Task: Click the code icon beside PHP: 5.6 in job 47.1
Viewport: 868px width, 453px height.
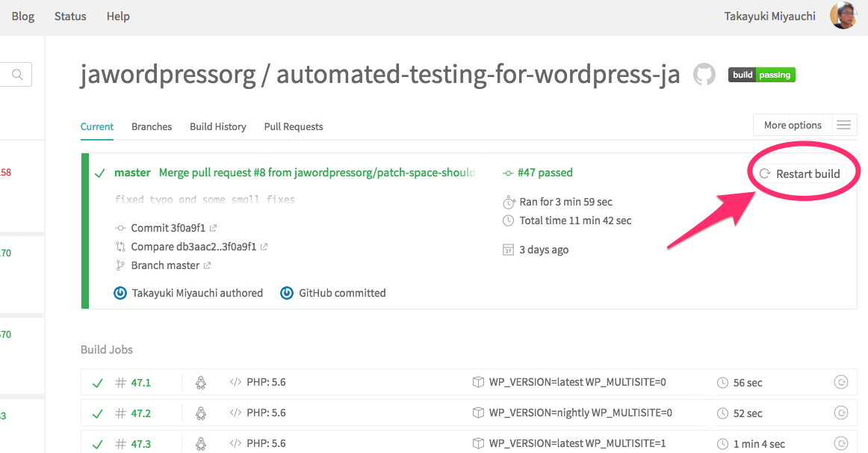Action: [235, 382]
